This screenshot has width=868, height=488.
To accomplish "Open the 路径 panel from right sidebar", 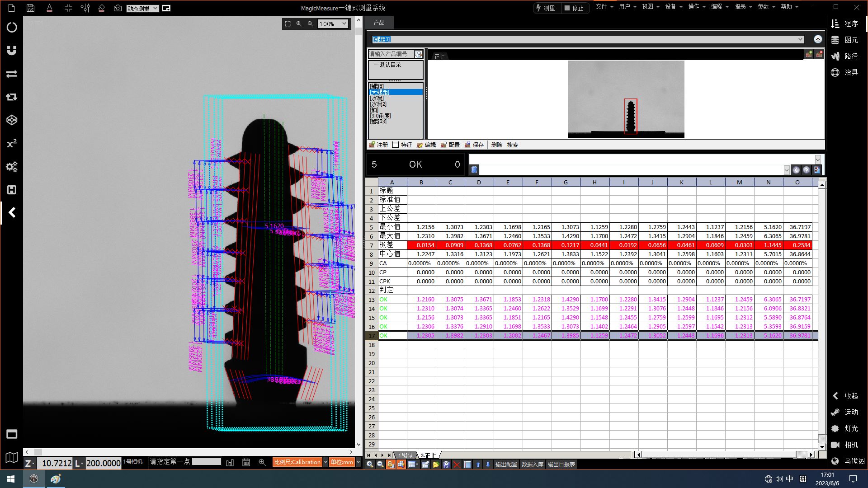I will 844,56.
